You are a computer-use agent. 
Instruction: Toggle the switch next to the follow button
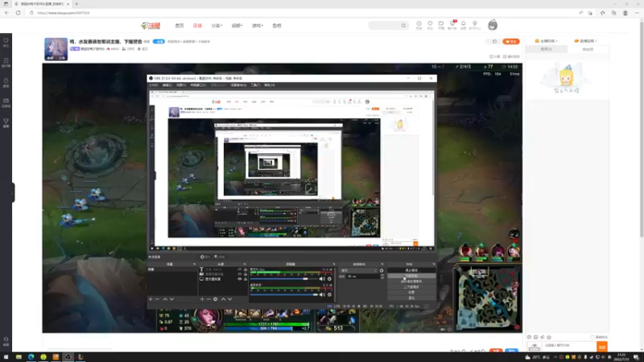click(493, 42)
